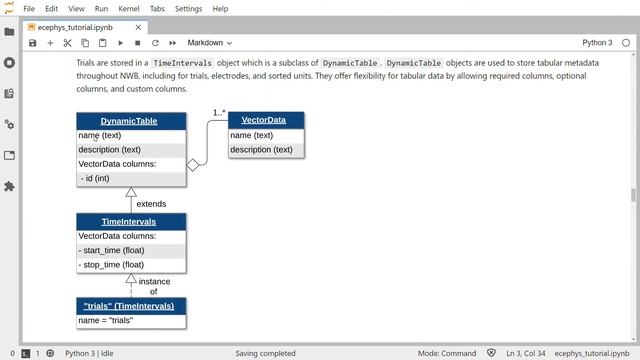The height and width of the screenshot is (360, 640).
Task: Open the Help menu
Action: point(220,9)
